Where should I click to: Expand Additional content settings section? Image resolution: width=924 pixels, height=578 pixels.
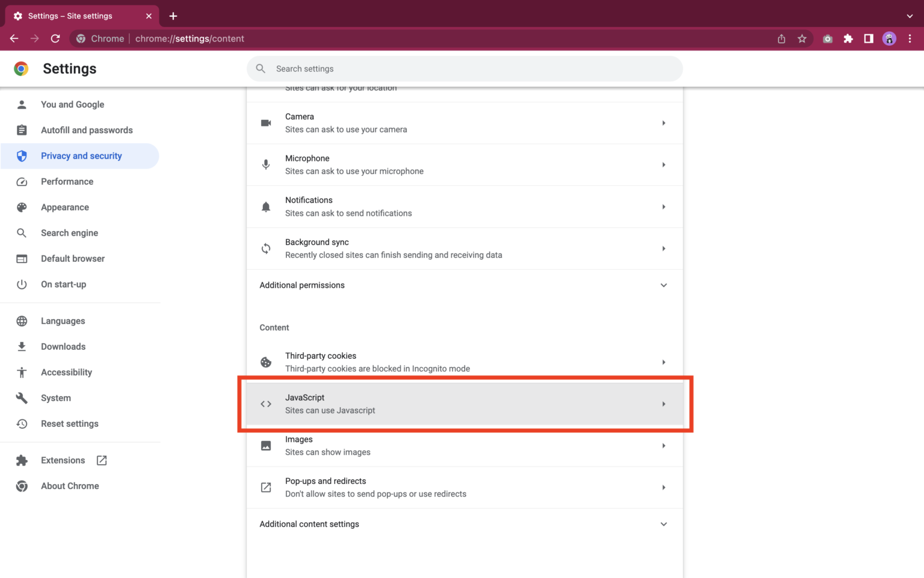pyautogui.click(x=664, y=524)
